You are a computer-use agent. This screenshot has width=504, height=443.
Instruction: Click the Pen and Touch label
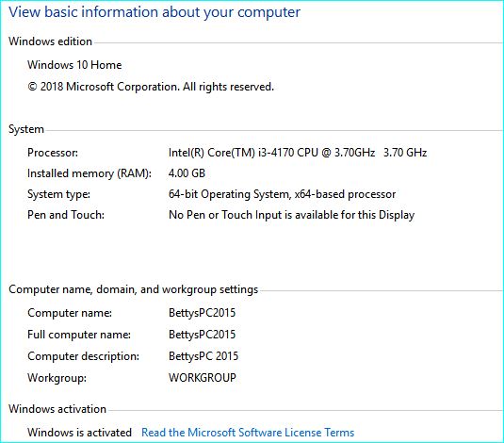coord(66,215)
